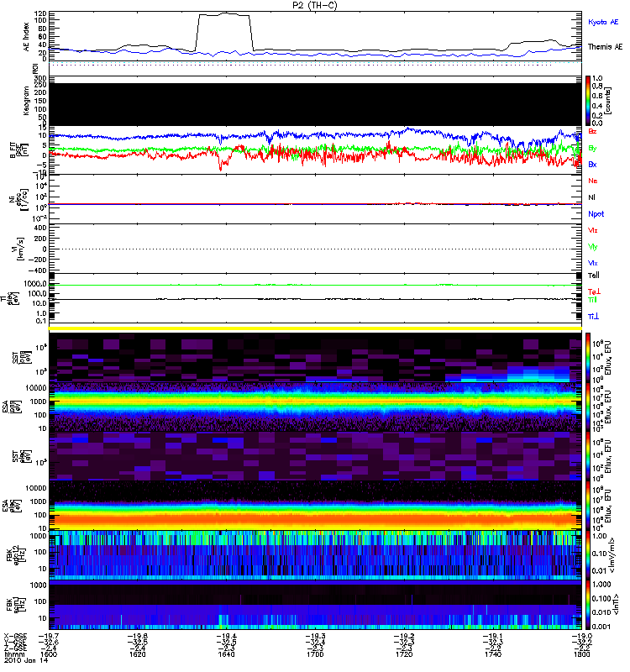The height and width of the screenshot is (672, 630).
Task: Click the green 'Viy' velocity legend label
Action: click(593, 247)
